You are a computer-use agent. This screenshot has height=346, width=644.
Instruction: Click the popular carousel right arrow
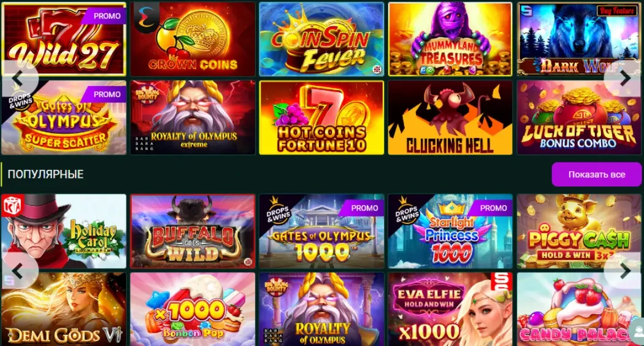pos(625,271)
